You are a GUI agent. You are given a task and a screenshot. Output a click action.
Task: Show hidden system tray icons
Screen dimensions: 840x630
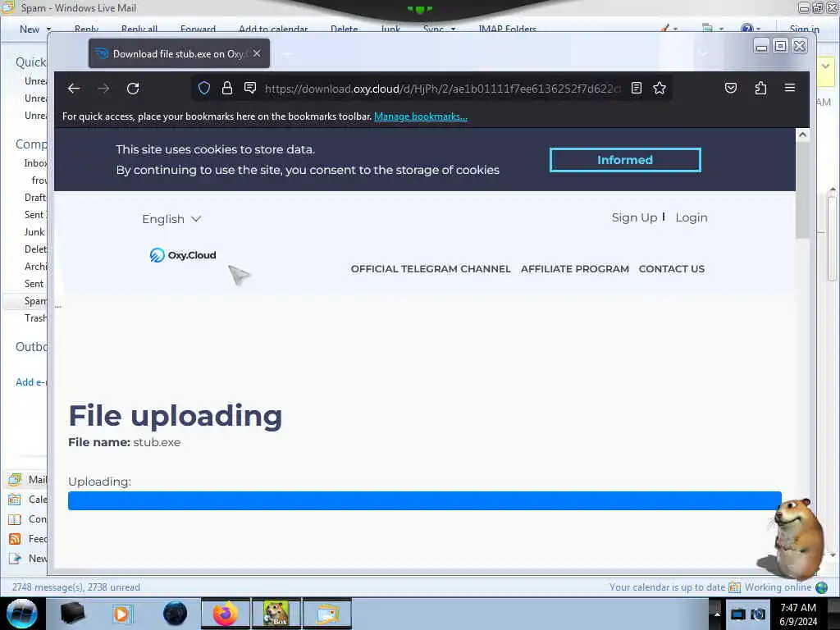click(717, 614)
